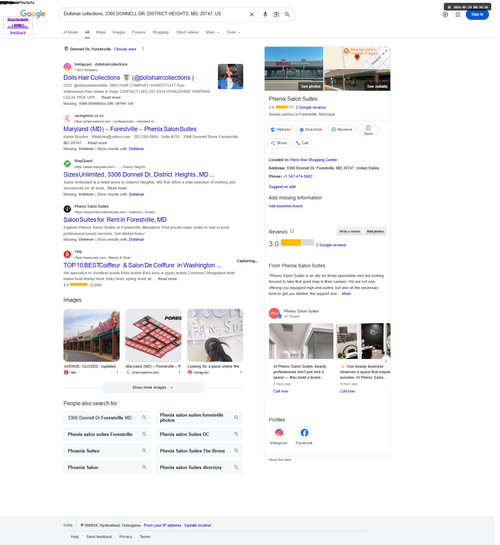Click the Directions button
Image resolution: width=500 pixels, height=545 pixels.
pos(311,130)
